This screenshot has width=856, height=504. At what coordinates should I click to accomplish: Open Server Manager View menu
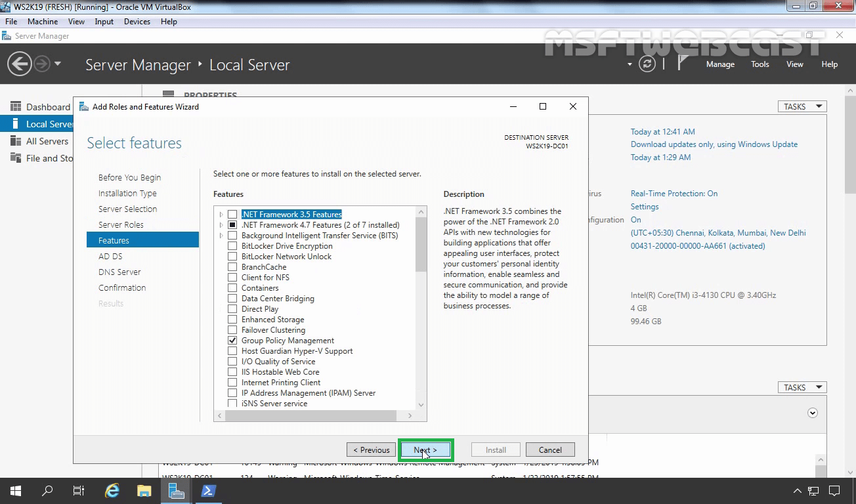(795, 64)
